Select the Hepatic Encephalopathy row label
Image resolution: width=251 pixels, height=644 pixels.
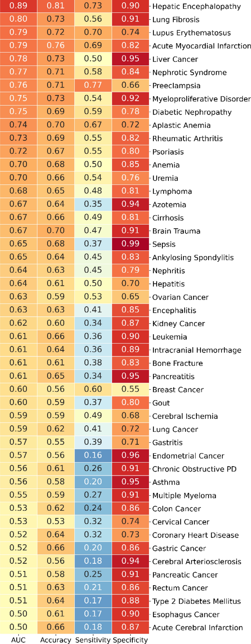197,6
